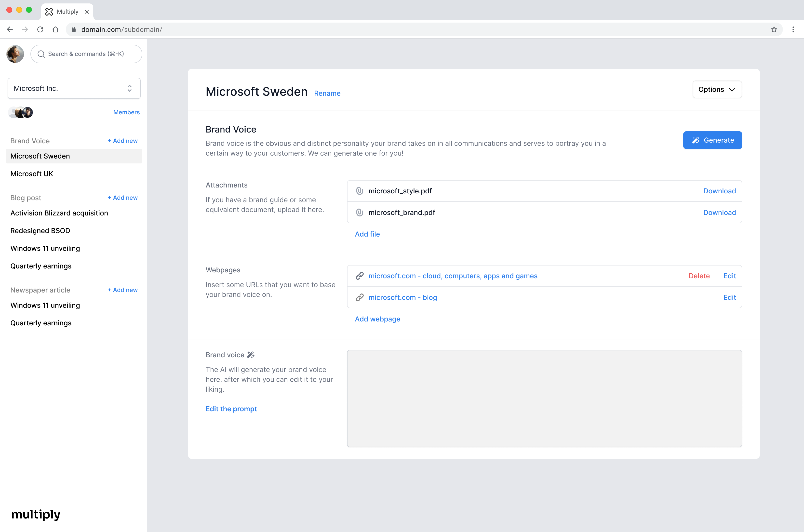This screenshot has width=804, height=532.
Task: Expand the Options dropdown
Action: (x=717, y=90)
